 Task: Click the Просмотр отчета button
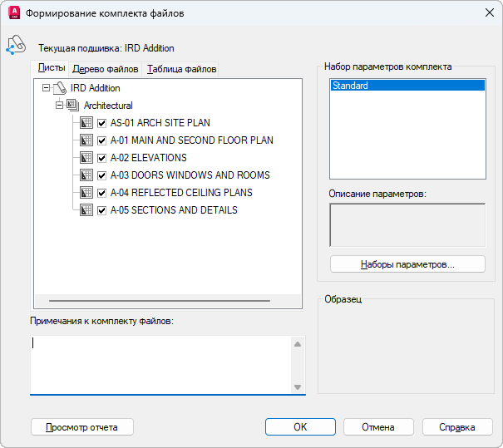pyautogui.click(x=81, y=427)
